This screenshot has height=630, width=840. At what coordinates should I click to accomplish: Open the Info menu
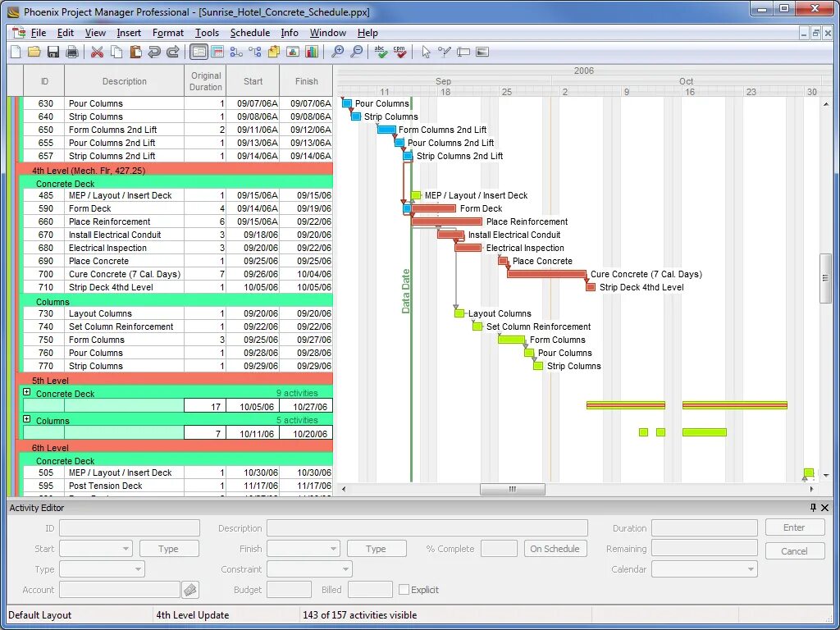tap(290, 33)
